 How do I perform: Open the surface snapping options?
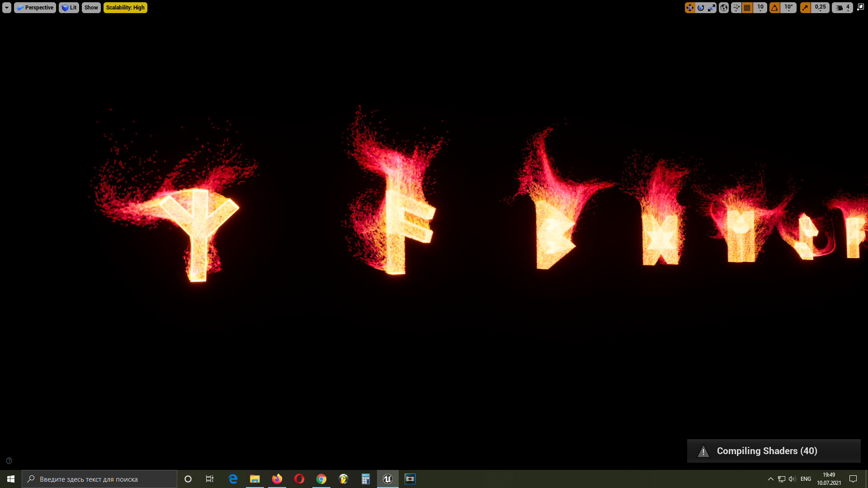[736, 8]
